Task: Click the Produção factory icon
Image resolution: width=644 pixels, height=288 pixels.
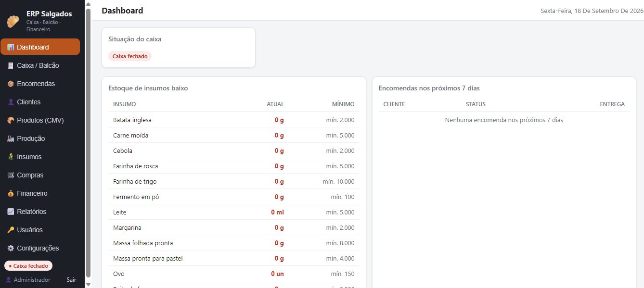Action: coord(11,138)
